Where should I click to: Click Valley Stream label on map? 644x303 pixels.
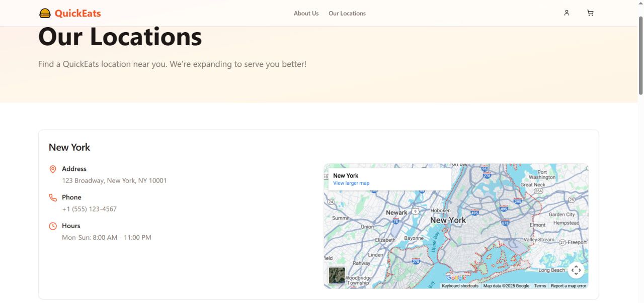(539, 240)
